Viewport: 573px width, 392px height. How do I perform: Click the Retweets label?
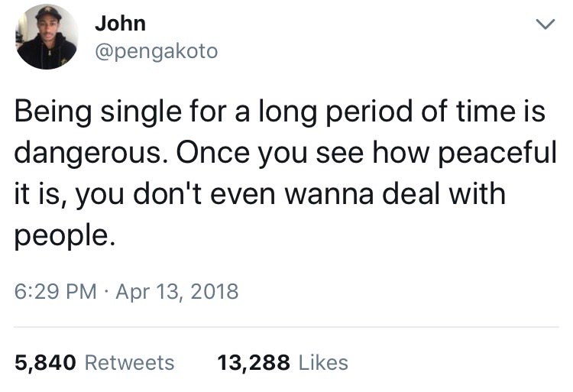[x=128, y=361]
